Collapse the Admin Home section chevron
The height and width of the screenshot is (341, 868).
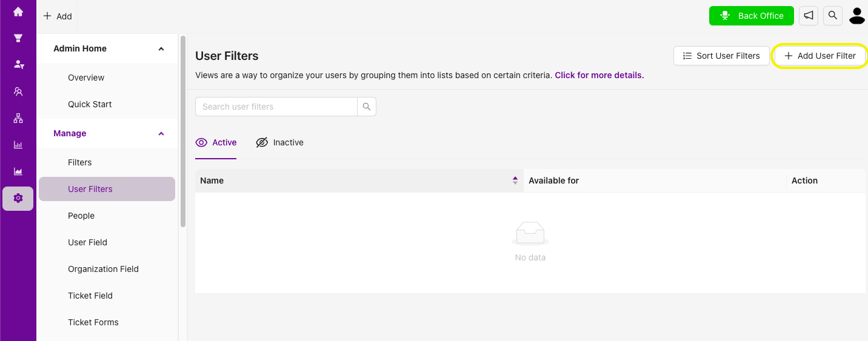[161, 48]
